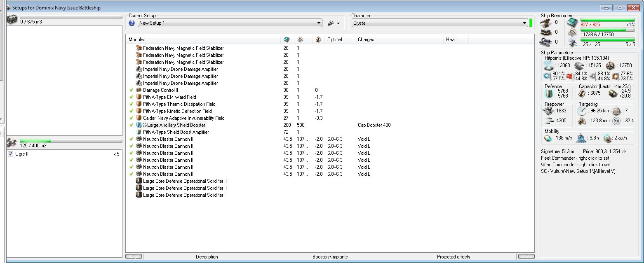Click the drone bandwidth icon beside 125 / 125

[x=572, y=42]
